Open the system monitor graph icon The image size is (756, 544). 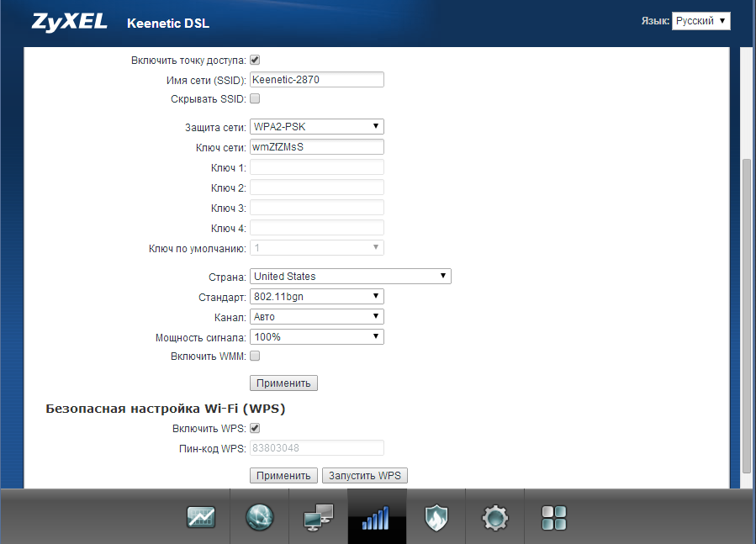pyautogui.click(x=201, y=518)
